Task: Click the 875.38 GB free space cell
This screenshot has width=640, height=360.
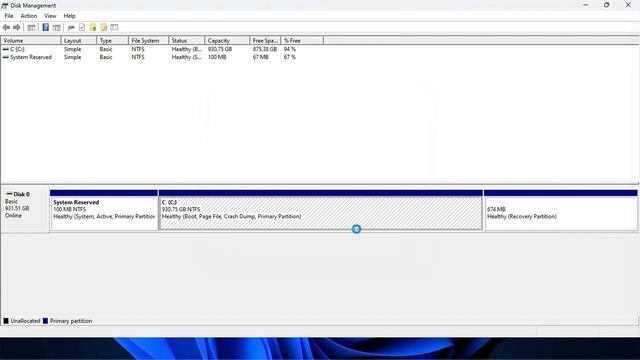Action: [264, 49]
